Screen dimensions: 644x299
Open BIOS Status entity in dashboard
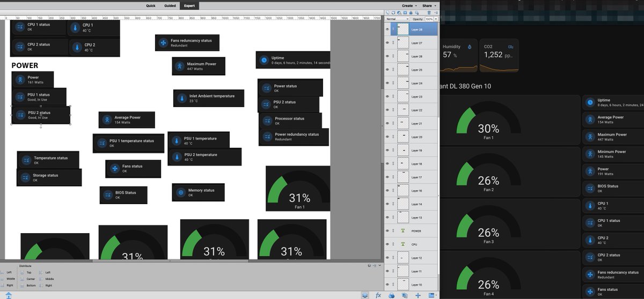pyautogui.click(x=613, y=188)
